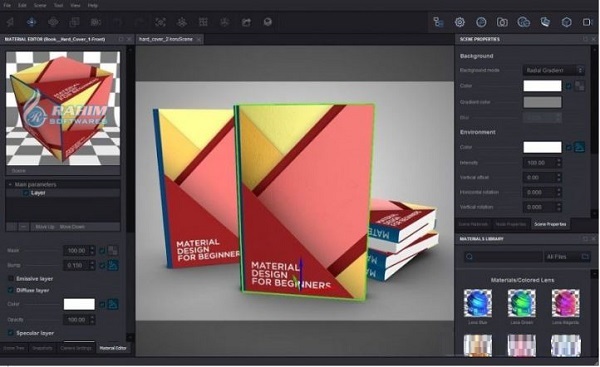
Task: Toggle the checkbox beside Background Color
Action: point(569,86)
